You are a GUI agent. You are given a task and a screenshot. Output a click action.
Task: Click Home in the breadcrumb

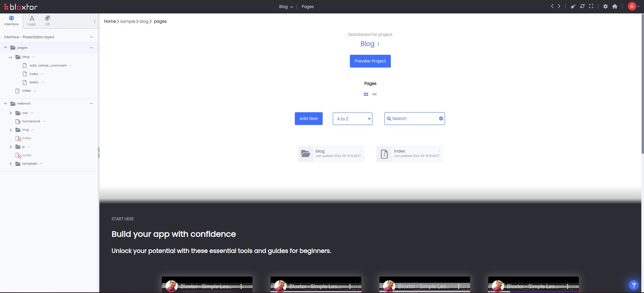[x=110, y=21]
